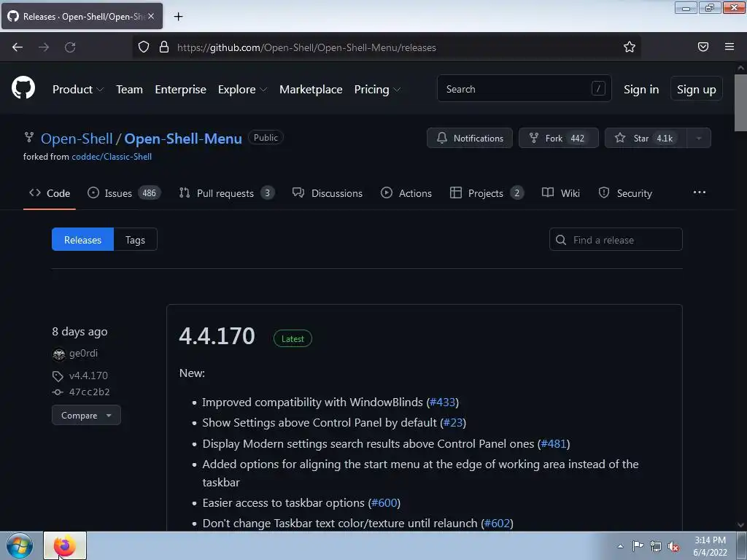
Task: Open the Windows Start menu orb
Action: click(20, 545)
